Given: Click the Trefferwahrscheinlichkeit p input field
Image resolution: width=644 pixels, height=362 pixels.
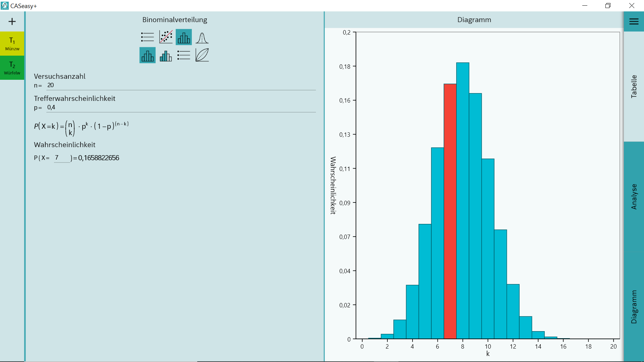Looking at the screenshot, I should pyautogui.click(x=181, y=108).
